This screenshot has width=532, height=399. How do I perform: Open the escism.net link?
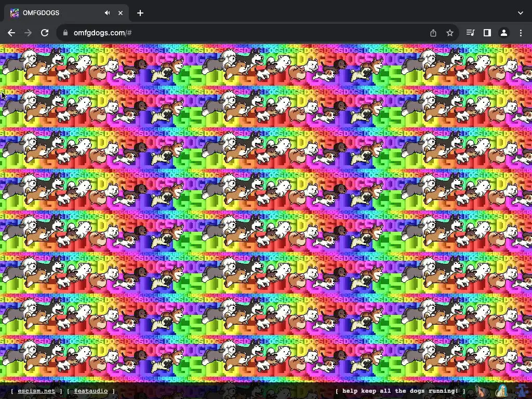point(36,391)
